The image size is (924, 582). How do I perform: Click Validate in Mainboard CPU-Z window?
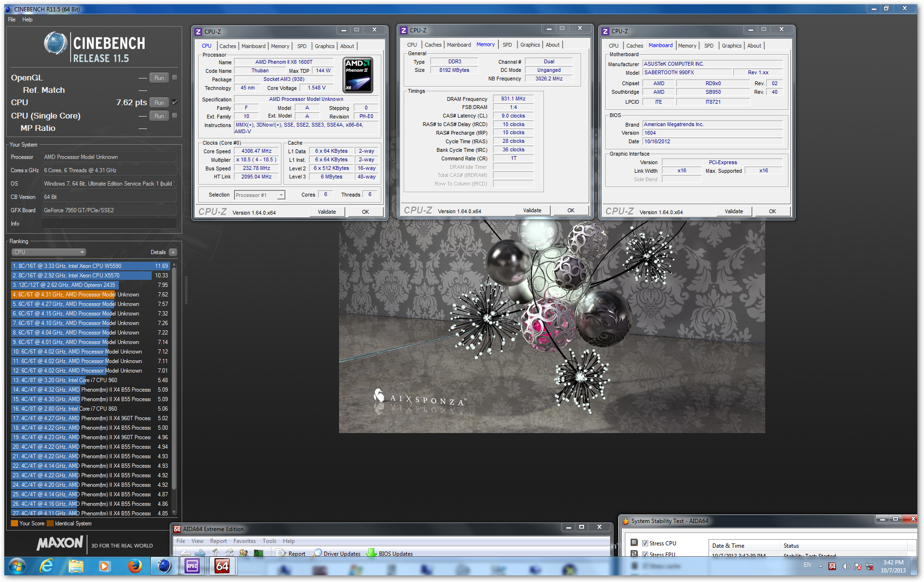(x=734, y=211)
